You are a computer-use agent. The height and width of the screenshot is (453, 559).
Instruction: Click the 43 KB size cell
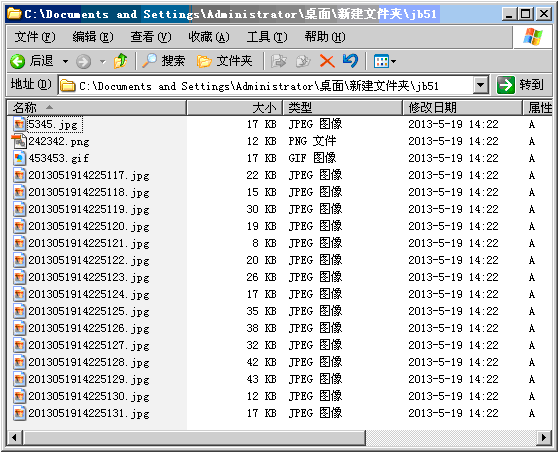(x=261, y=379)
